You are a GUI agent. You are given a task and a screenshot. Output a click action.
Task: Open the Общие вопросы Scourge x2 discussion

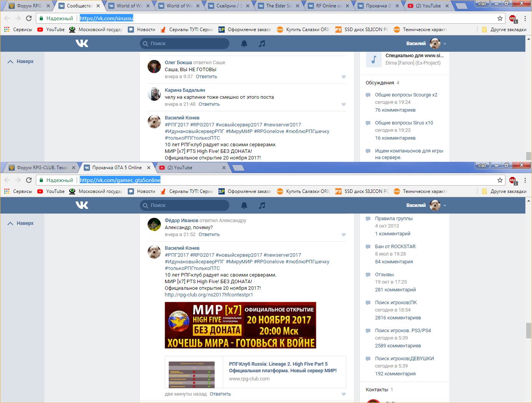point(406,95)
